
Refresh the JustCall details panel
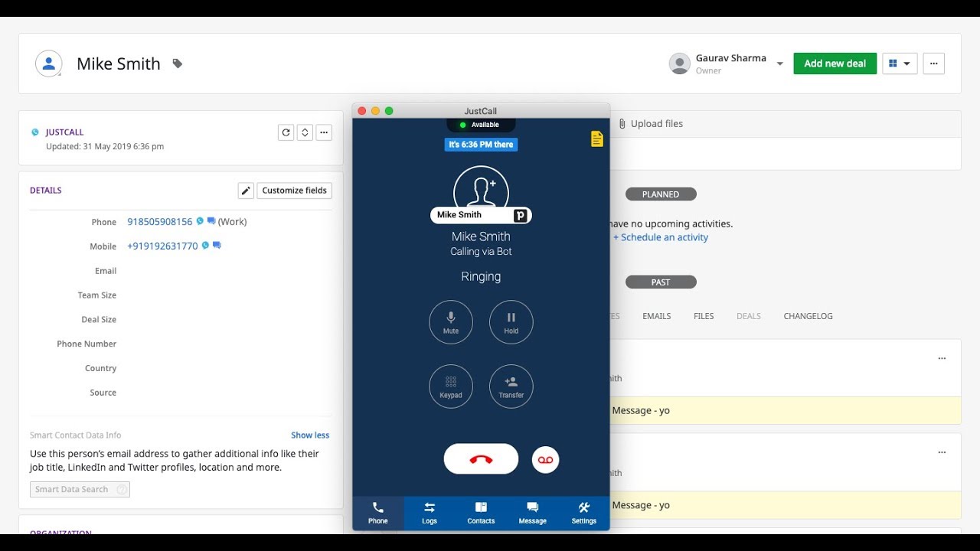tap(286, 132)
